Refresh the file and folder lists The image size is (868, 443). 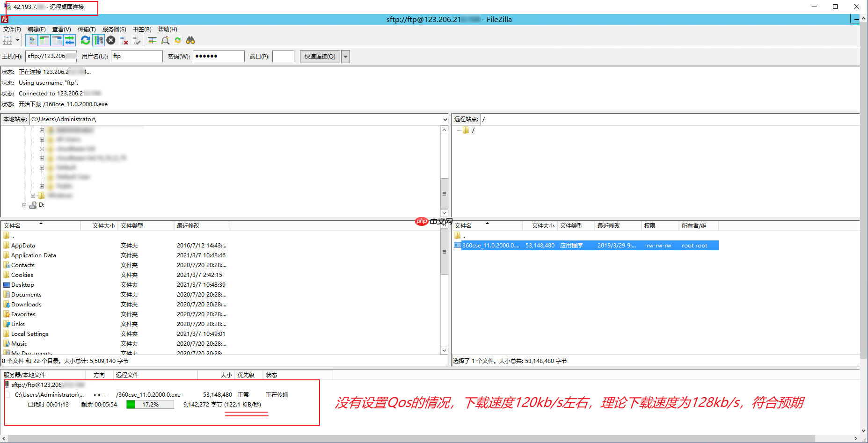coord(85,40)
